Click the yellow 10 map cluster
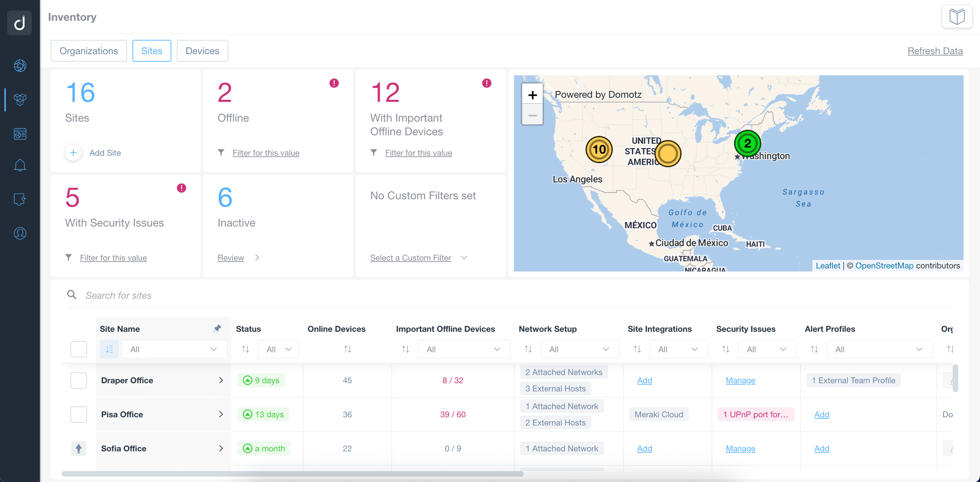This screenshot has width=980, height=482. (599, 150)
